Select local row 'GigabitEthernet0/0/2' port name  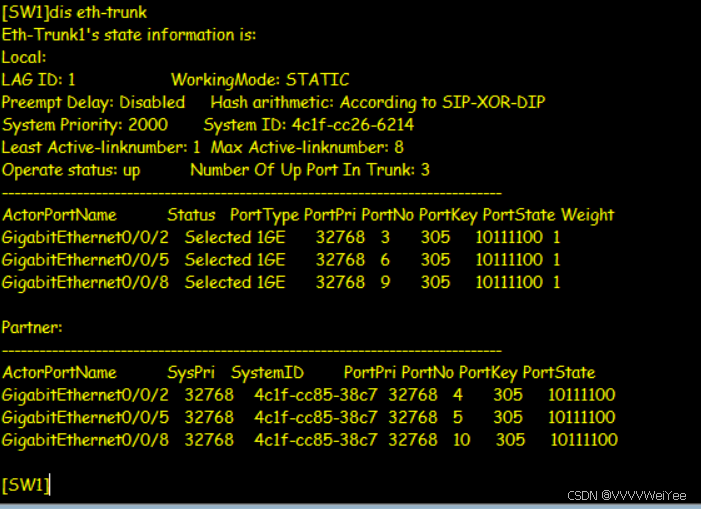point(85,238)
